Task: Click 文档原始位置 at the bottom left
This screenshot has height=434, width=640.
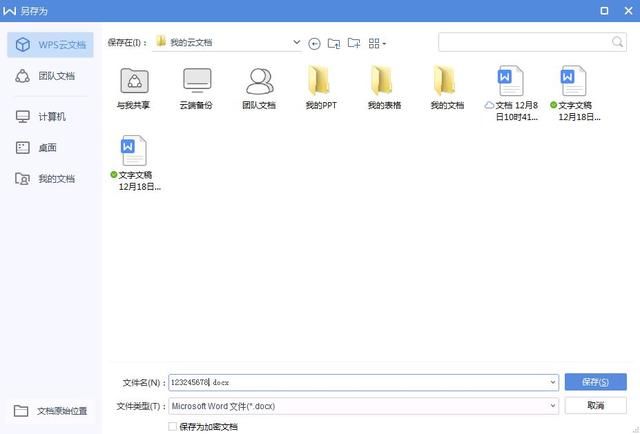Action: 51,411
